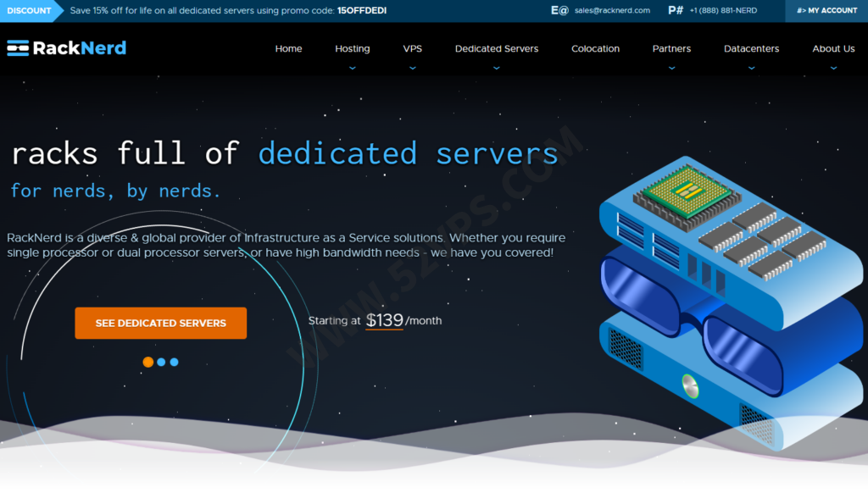The height and width of the screenshot is (493, 868).
Task: Go to the Home menu item
Action: tap(288, 48)
